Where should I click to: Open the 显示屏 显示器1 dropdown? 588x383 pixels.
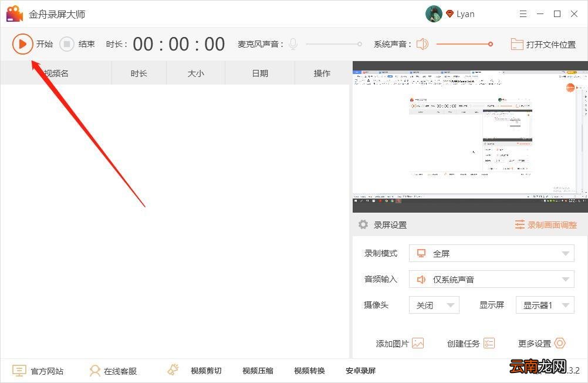[545, 305]
